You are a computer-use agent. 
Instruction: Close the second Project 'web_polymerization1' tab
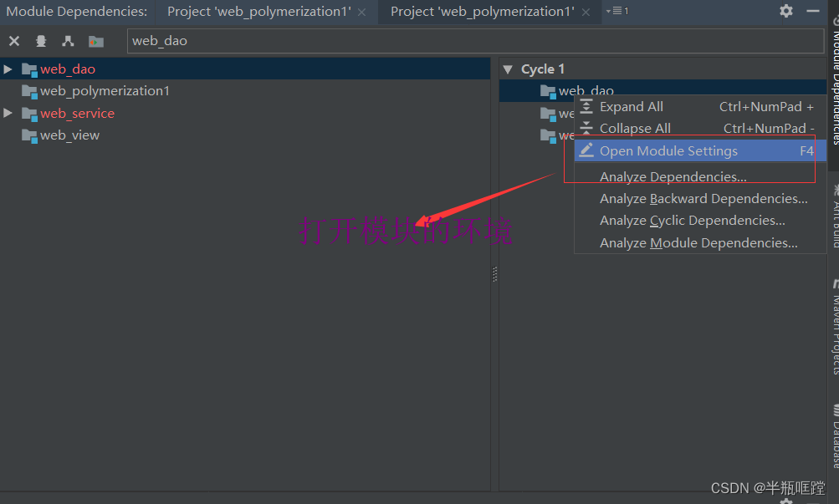585,11
